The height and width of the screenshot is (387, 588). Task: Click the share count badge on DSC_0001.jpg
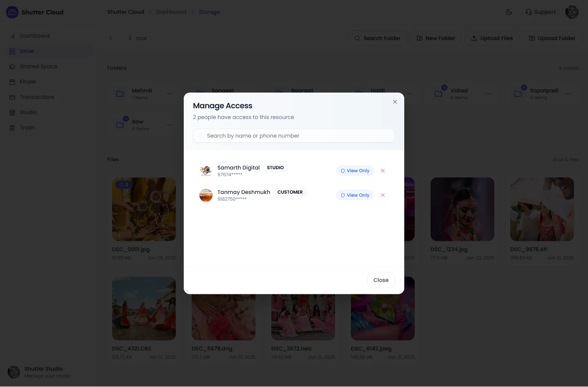(x=124, y=184)
